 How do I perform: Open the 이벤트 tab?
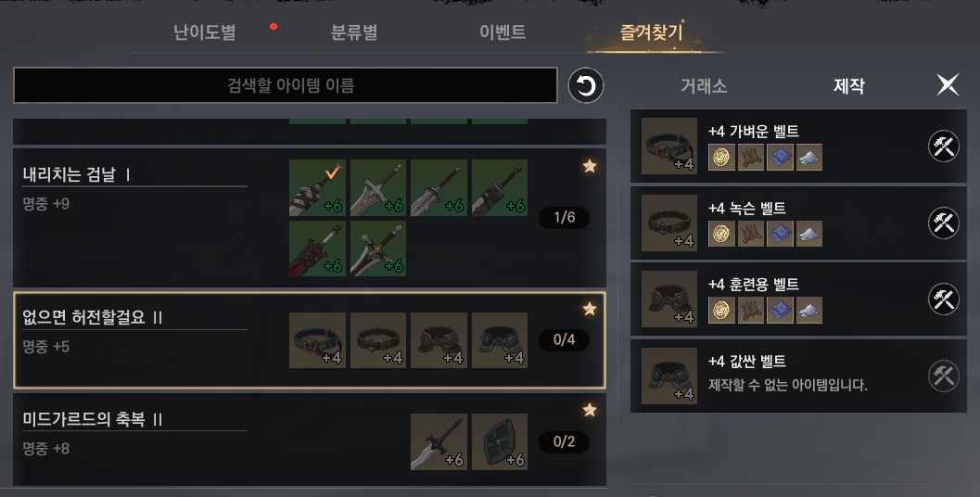tap(503, 32)
